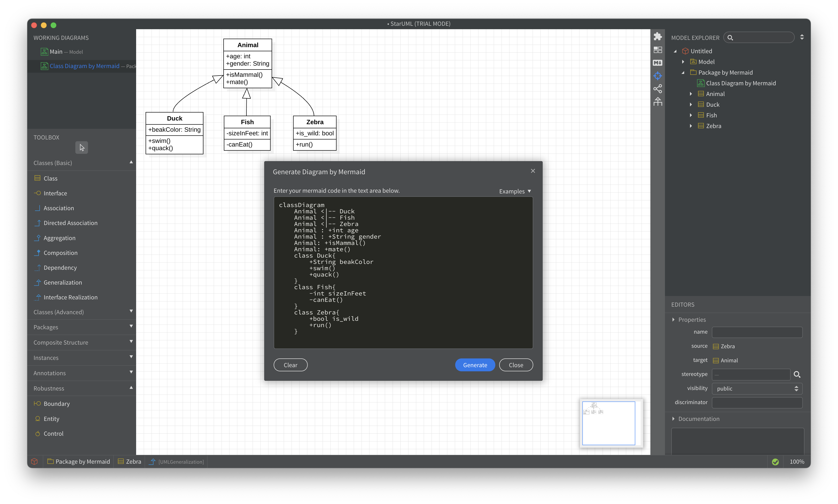Click the Close button in dialog
The image size is (838, 504).
coord(516,365)
